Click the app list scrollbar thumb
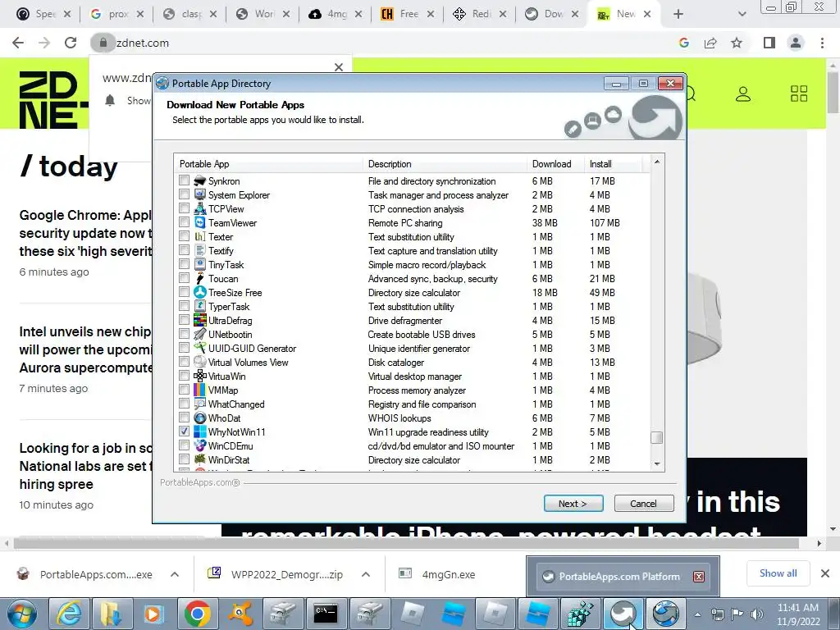 pyautogui.click(x=657, y=438)
